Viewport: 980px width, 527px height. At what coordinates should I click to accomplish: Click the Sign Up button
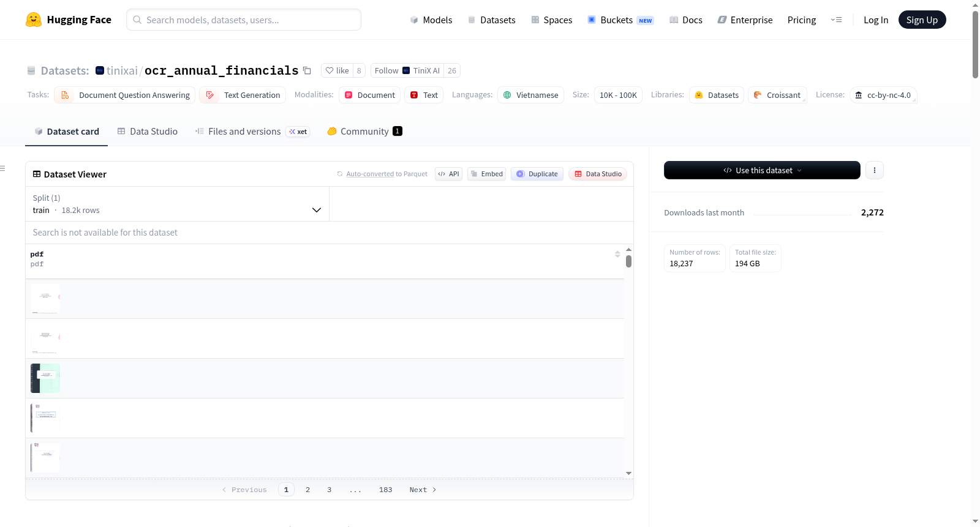pos(922,20)
